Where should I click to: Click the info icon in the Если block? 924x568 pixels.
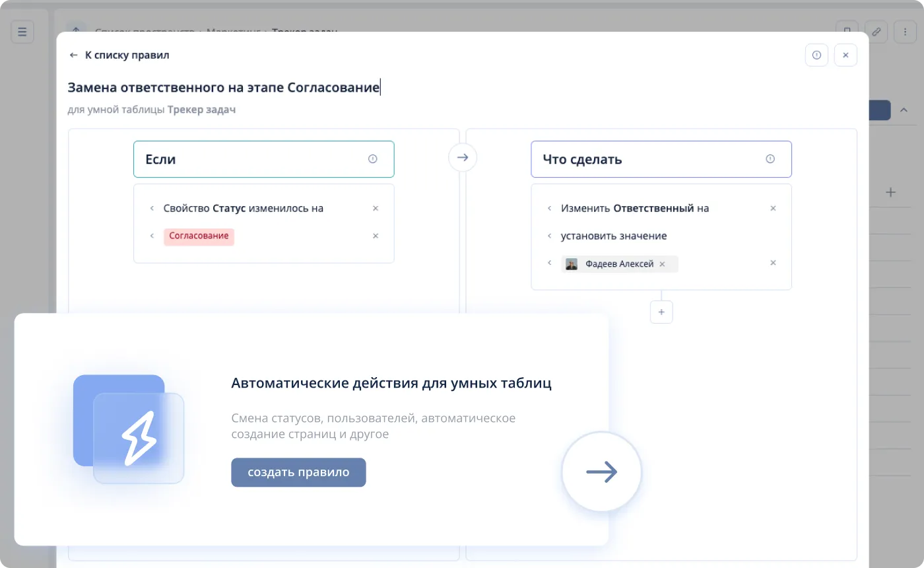coord(372,159)
